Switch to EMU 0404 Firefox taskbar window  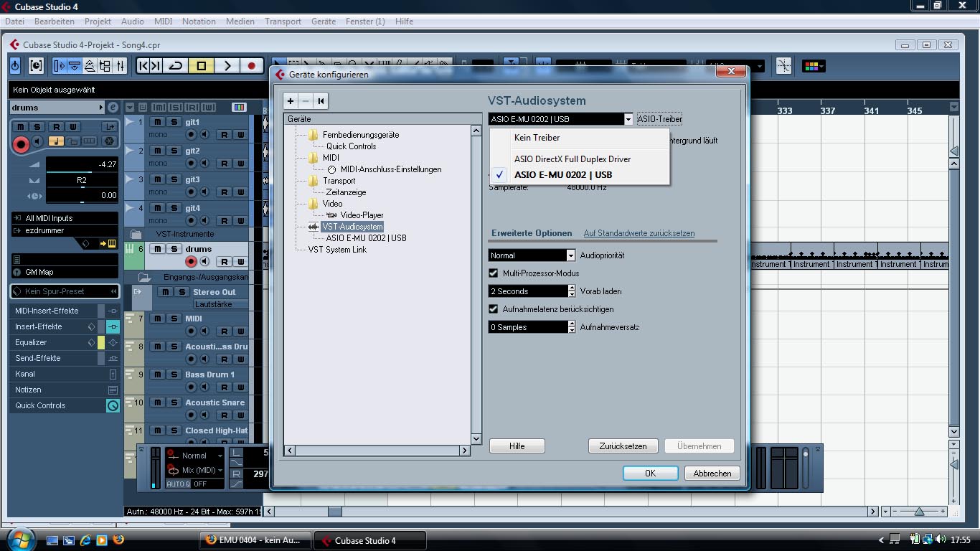coord(254,540)
